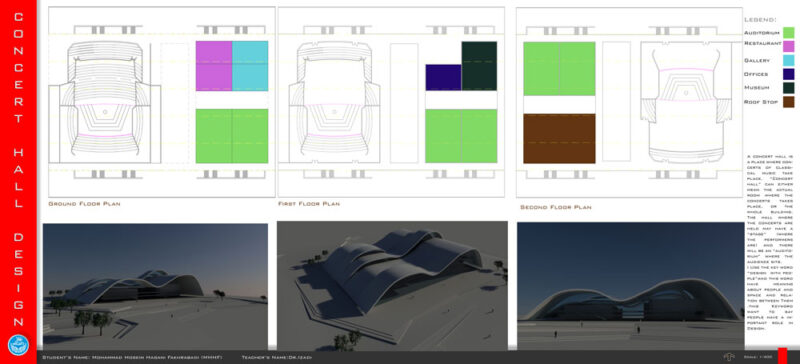
Task: Select the brown roof stop block on second floor
Action: tap(559, 138)
